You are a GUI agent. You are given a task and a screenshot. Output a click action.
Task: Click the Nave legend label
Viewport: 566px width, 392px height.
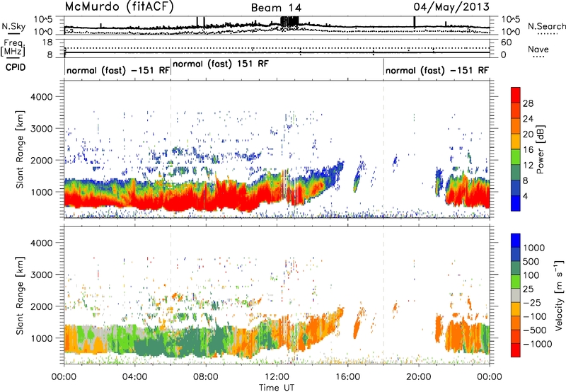[x=538, y=50]
